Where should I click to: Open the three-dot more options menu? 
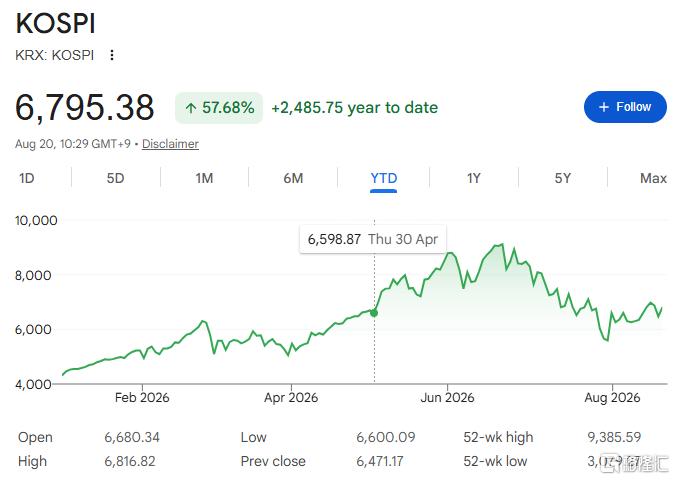pyautogui.click(x=112, y=55)
